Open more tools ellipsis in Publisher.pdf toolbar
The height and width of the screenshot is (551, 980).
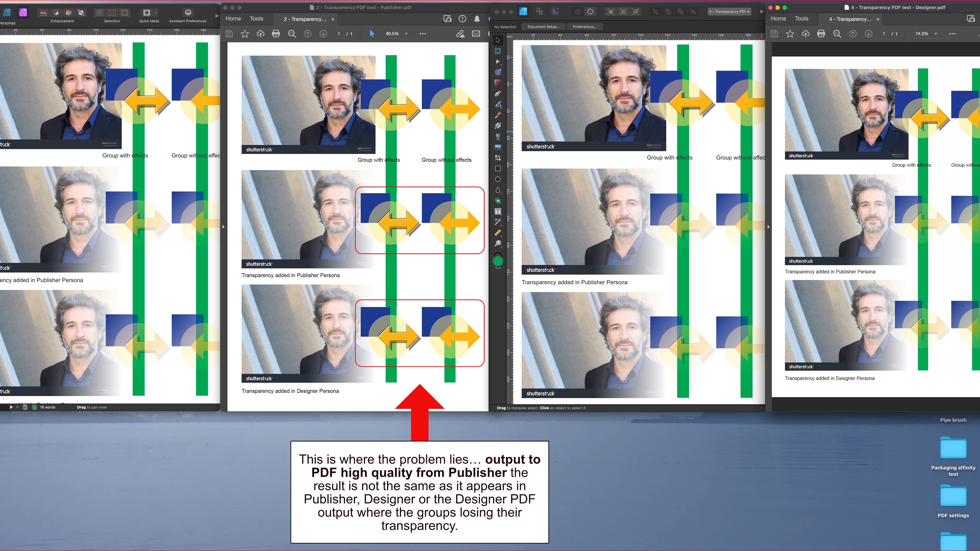coord(423,34)
